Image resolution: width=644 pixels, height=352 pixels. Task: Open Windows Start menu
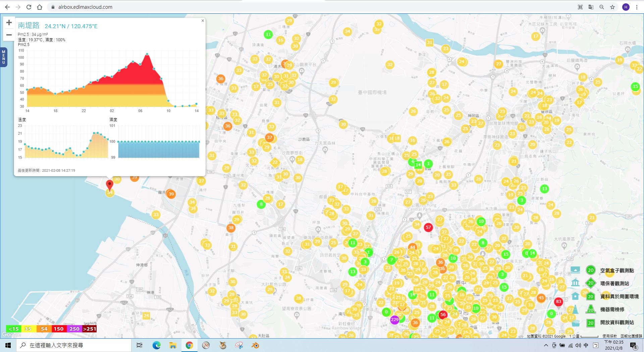point(8,345)
